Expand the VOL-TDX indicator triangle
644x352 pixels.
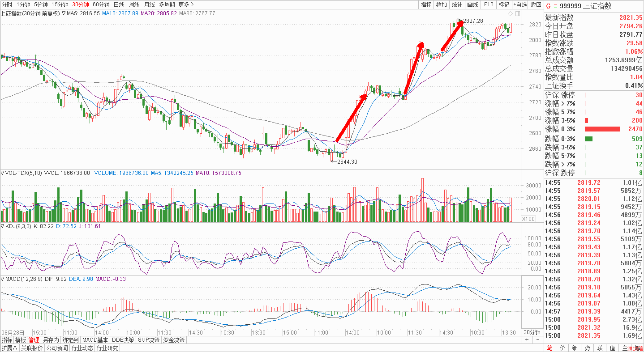[2, 173]
